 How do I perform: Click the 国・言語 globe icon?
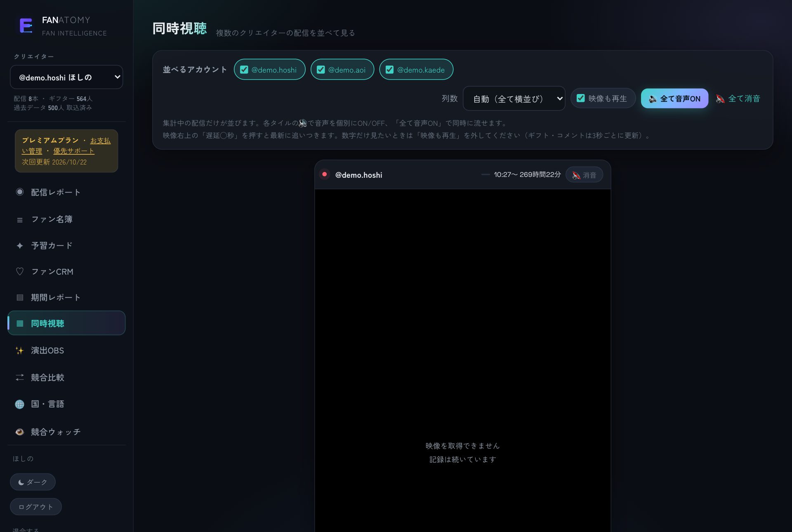click(20, 404)
